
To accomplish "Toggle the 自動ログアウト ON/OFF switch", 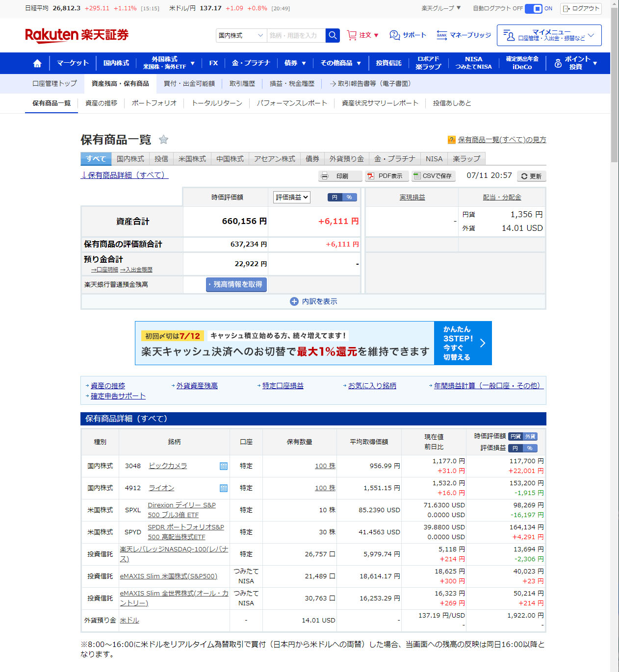I will [x=533, y=8].
